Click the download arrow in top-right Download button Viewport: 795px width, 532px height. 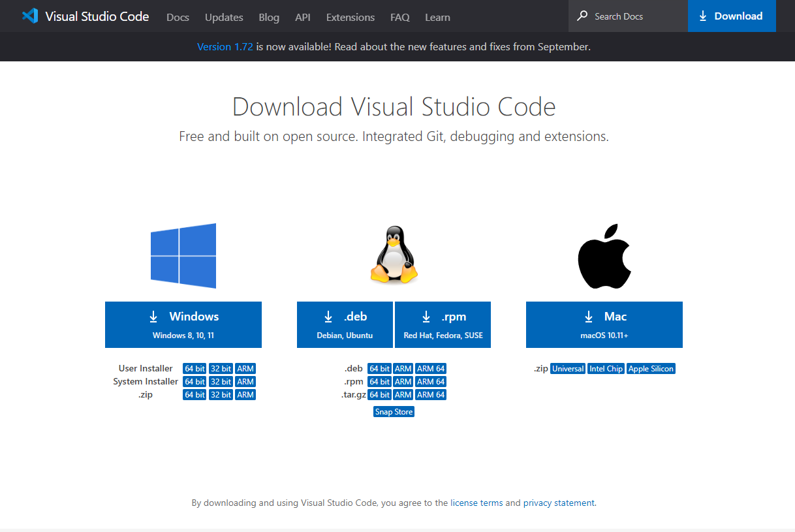tap(703, 16)
